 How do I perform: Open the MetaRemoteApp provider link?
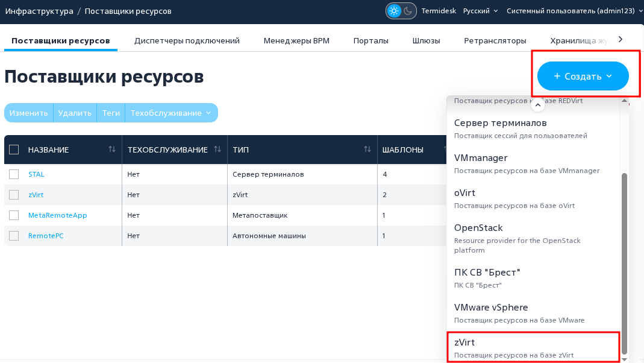click(57, 215)
